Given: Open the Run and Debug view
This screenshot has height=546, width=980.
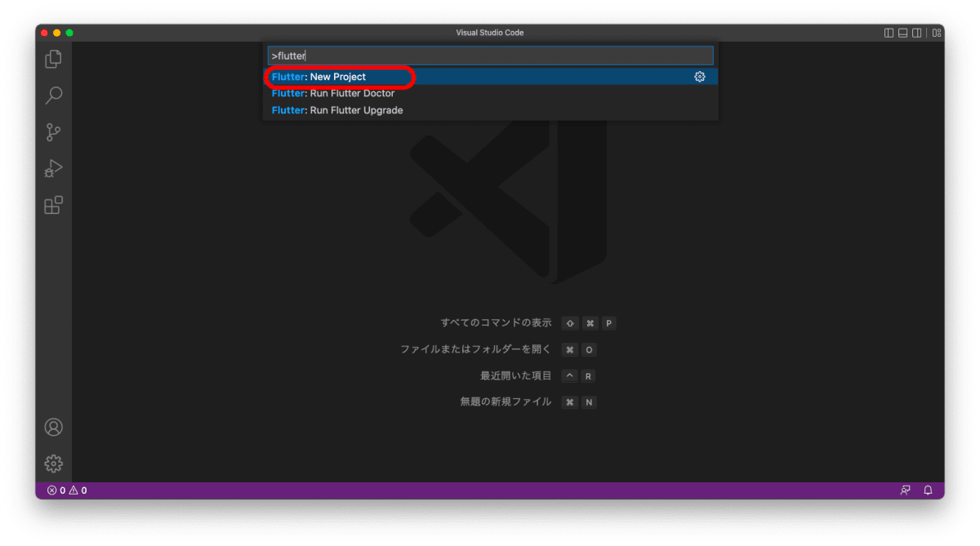Looking at the screenshot, I should point(53,169).
